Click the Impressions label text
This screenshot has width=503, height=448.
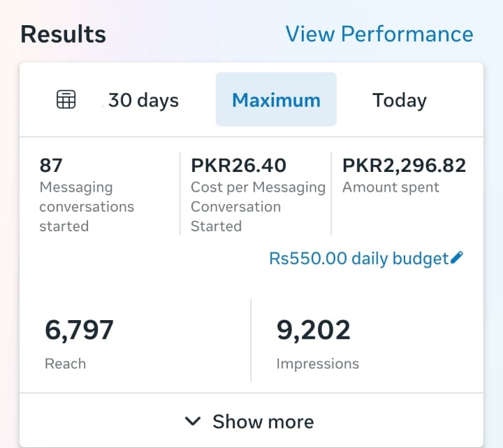317,363
